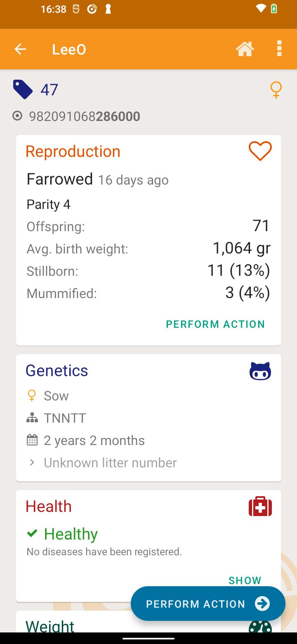The image size is (297, 644).
Task: Go to home screen via house icon
Action: tap(245, 49)
